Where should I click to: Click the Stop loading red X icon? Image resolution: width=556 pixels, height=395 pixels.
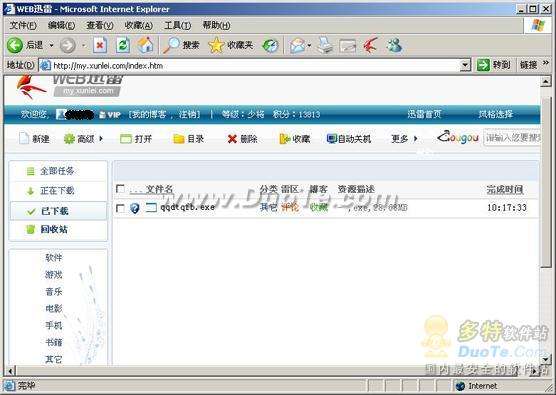click(100, 45)
